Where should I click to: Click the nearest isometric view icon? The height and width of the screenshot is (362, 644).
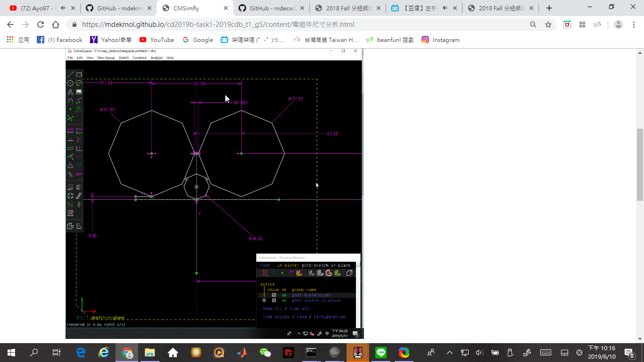70,226
